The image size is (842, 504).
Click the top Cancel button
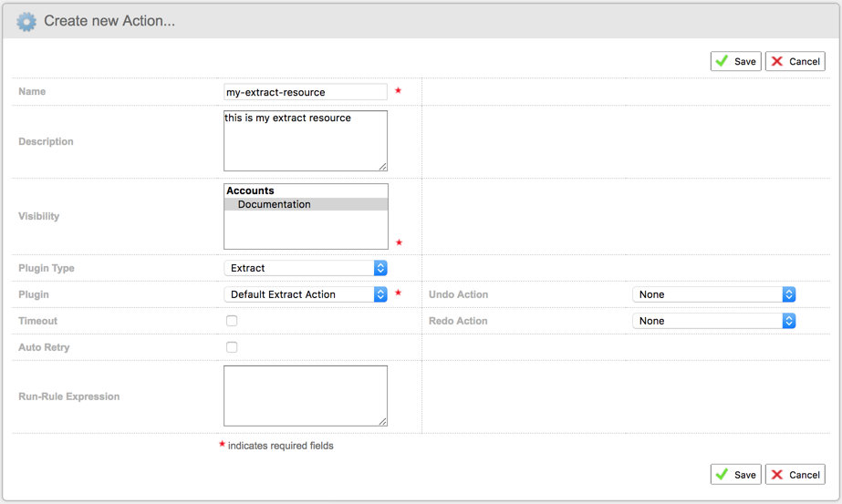click(x=795, y=61)
